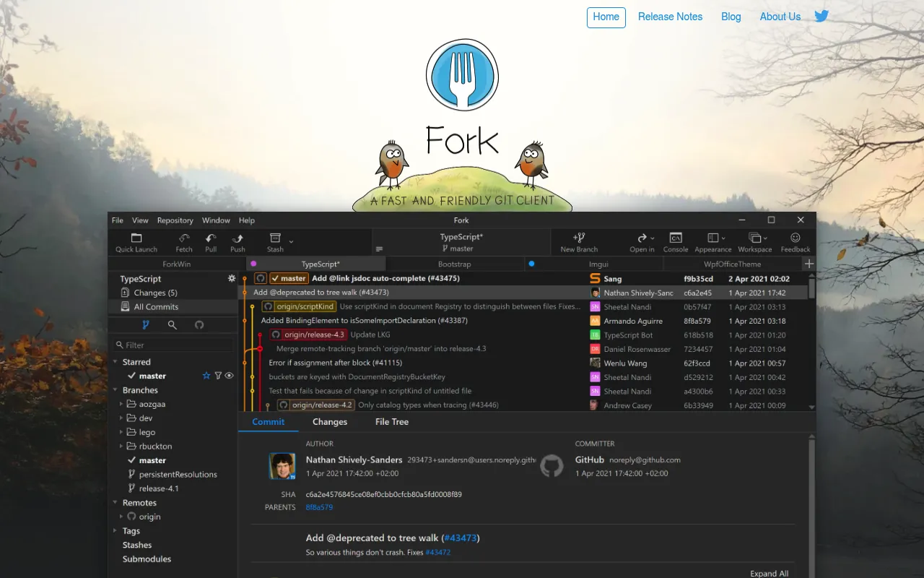The width and height of the screenshot is (924, 578).
Task: Collapse the Starred section
Action: tap(115, 362)
